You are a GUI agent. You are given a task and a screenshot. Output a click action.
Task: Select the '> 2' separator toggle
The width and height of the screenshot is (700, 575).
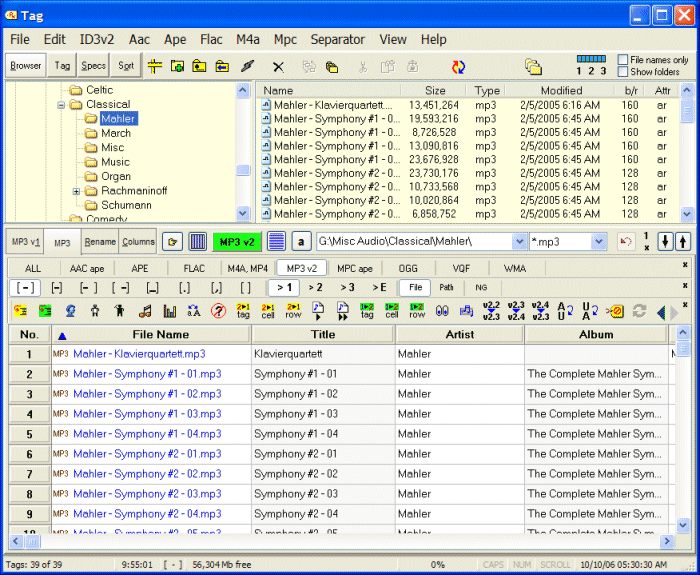(x=315, y=288)
